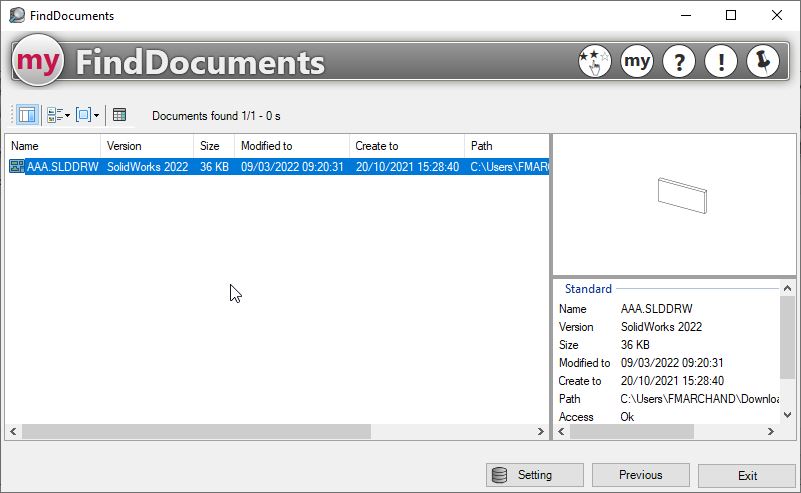Screen dimensions: 801x493
Task: Click the Setting button
Action: click(534, 475)
